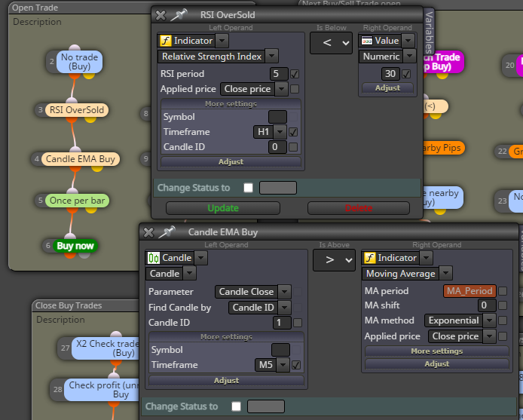The width and height of the screenshot is (523, 420).
Task: Enable Change Status to in RSI OverSold
Action: 248,188
